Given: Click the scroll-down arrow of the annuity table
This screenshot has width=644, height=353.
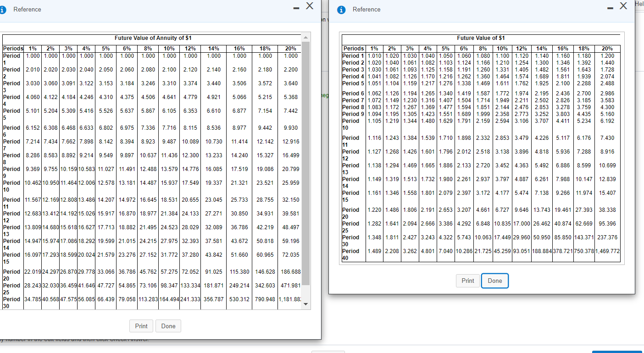Looking at the screenshot, I should pos(305,305).
